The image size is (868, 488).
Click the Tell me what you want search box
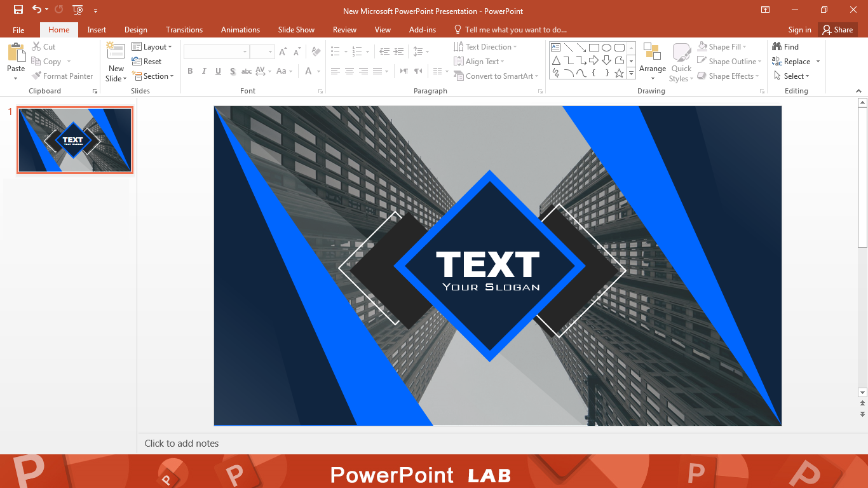(x=510, y=30)
